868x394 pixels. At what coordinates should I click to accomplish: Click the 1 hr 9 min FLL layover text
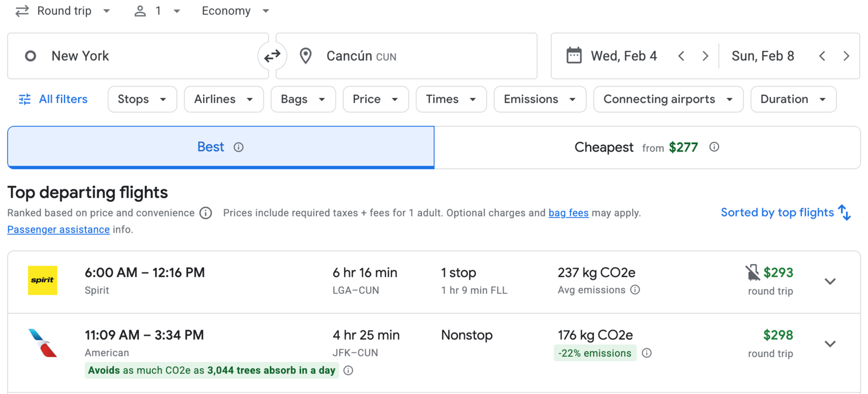[x=474, y=290]
